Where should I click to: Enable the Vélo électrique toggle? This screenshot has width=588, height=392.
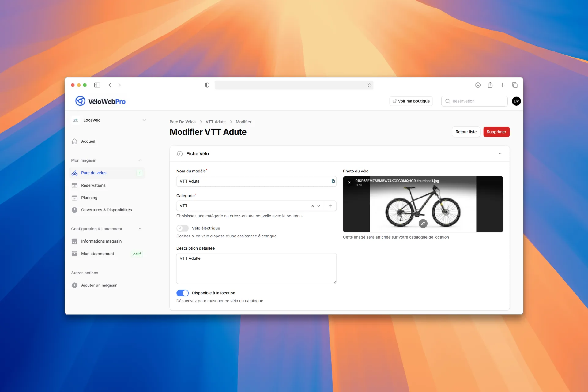click(x=183, y=228)
